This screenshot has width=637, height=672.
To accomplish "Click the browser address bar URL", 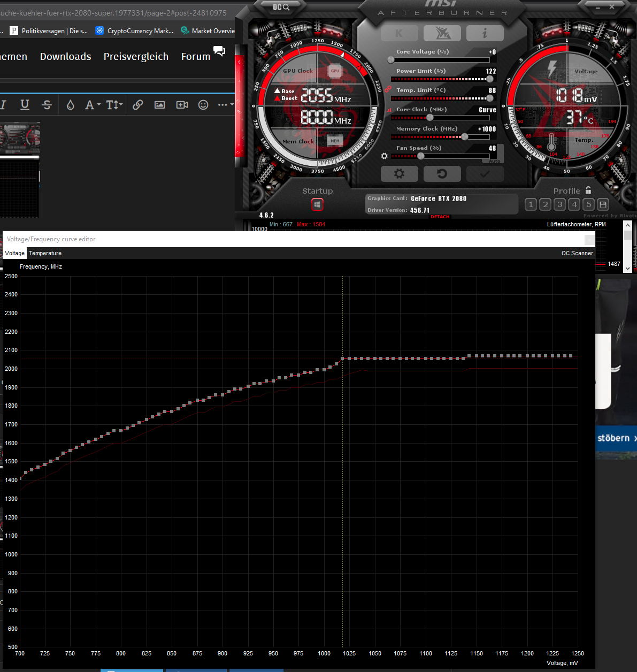I will [113, 12].
